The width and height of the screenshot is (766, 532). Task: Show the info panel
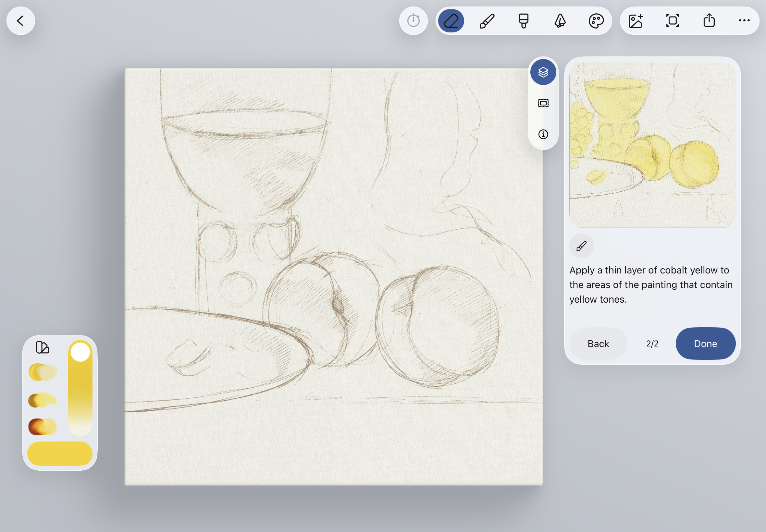coord(543,134)
